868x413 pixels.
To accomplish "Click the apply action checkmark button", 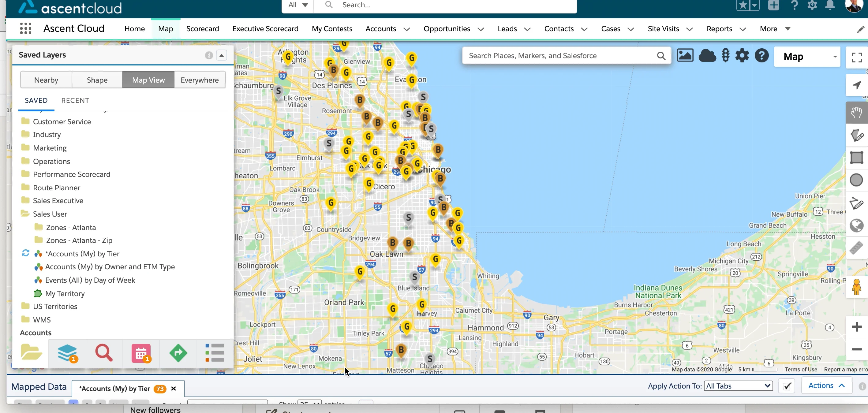I will pyautogui.click(x=787, y=386).
